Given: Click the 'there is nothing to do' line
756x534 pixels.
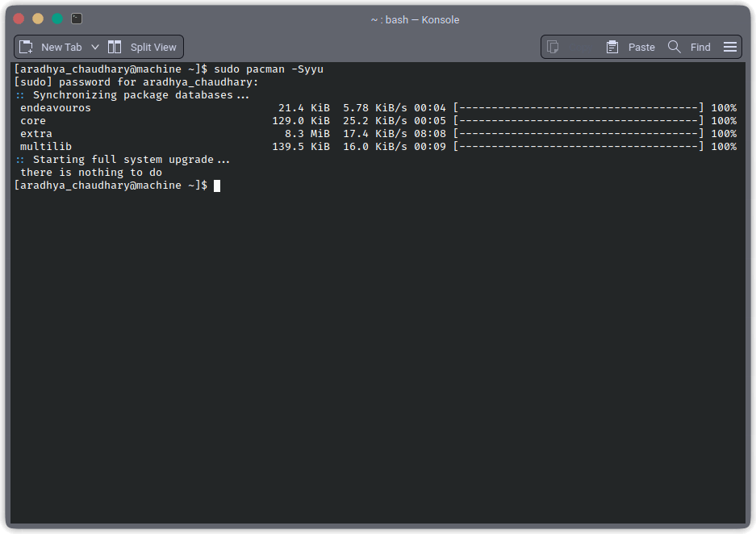Looking at the screenshot, I should coord(91,173).
